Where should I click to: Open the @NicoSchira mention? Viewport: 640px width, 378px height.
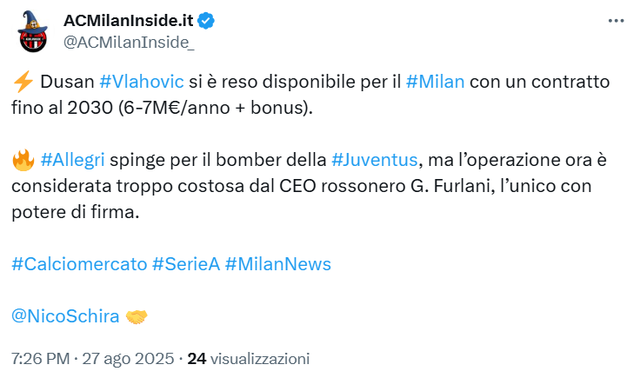(65, 316)
